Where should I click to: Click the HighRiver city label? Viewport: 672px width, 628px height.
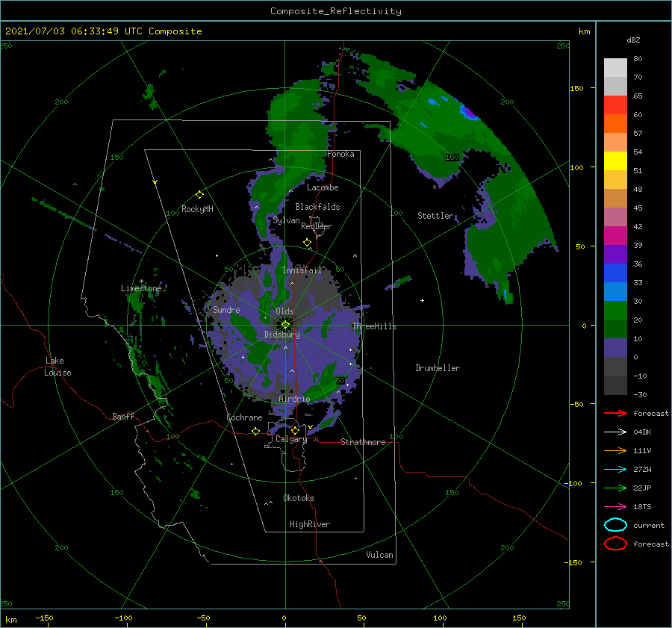pos(310,524)
